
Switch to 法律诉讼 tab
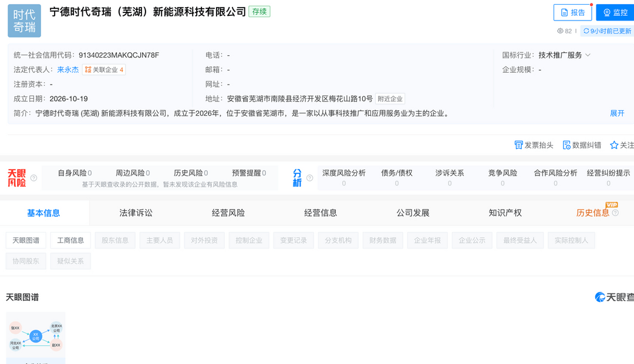coord(136,213)
